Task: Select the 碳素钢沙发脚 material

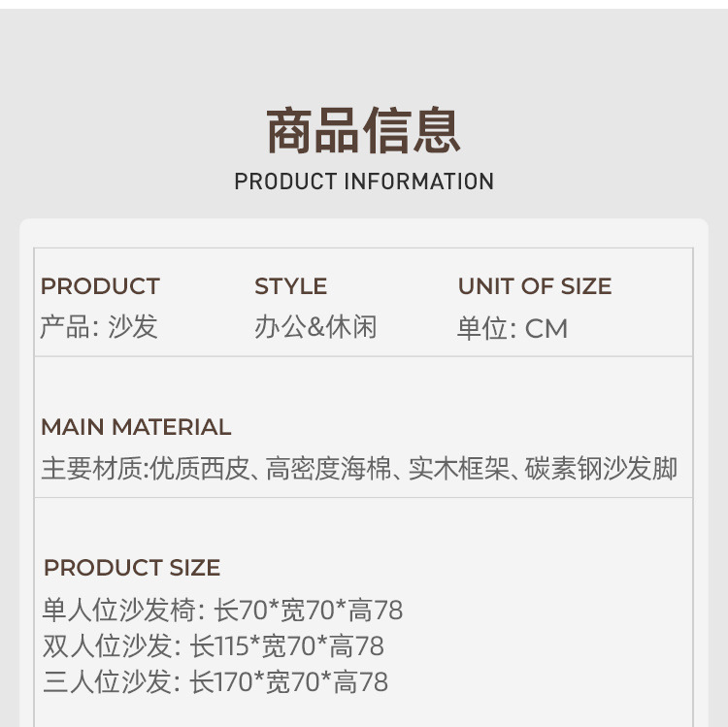Action: (x=601, y=469)
